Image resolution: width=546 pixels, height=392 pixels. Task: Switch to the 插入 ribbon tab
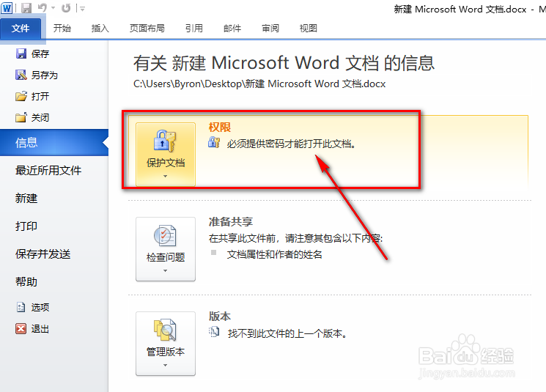point(100,28)
